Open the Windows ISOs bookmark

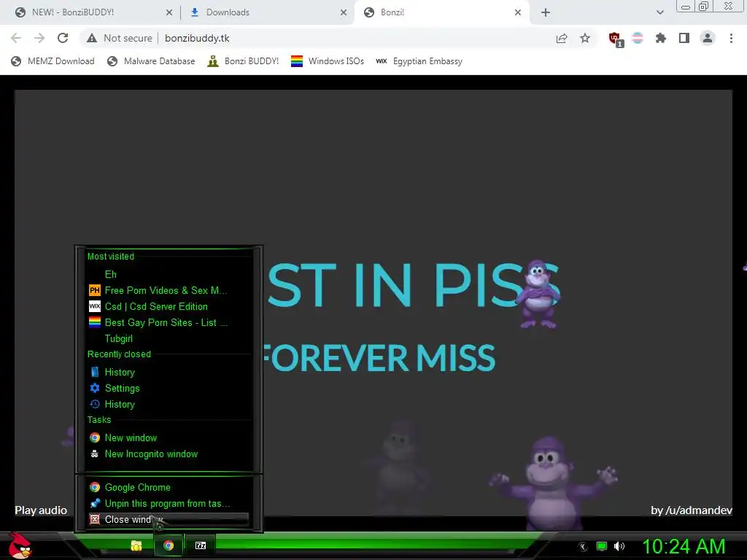click(328, 61)
